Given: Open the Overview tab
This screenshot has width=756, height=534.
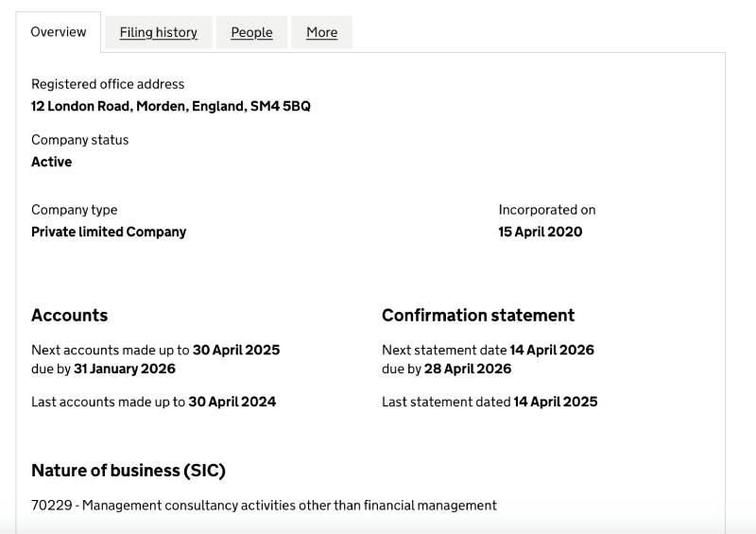Looking at the screenshot, I should click(x=59, y=32).
